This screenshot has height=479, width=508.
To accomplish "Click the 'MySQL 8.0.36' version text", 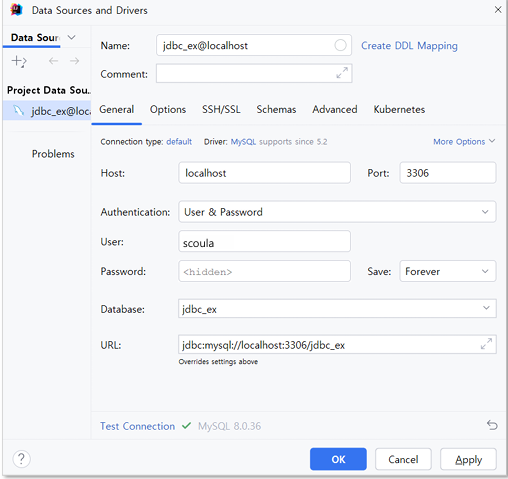I will point(230,426).
